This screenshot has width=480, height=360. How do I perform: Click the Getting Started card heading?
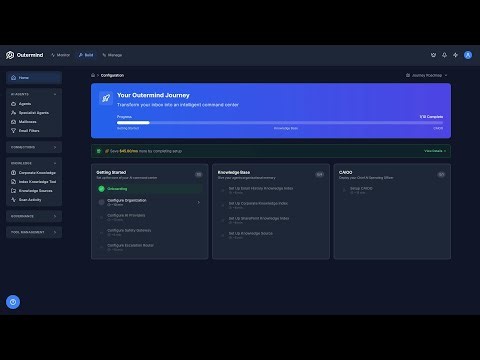(x=111, y=172)
